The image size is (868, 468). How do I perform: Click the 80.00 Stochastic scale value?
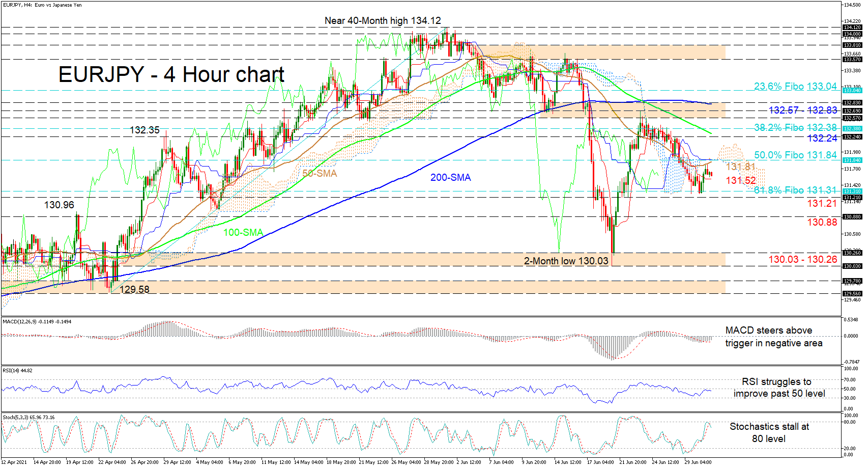[849, 422]
